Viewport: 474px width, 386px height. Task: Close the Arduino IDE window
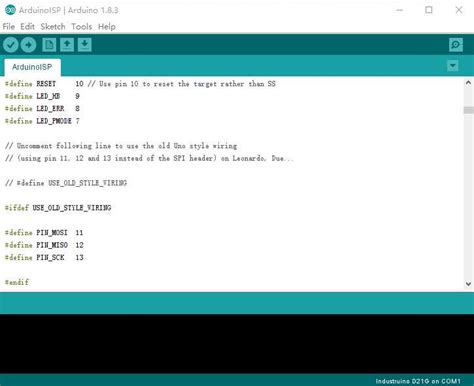[x=459, y=10]
